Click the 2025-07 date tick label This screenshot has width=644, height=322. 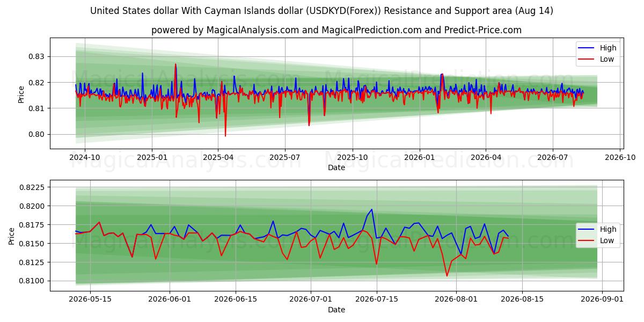pos(284,158)
